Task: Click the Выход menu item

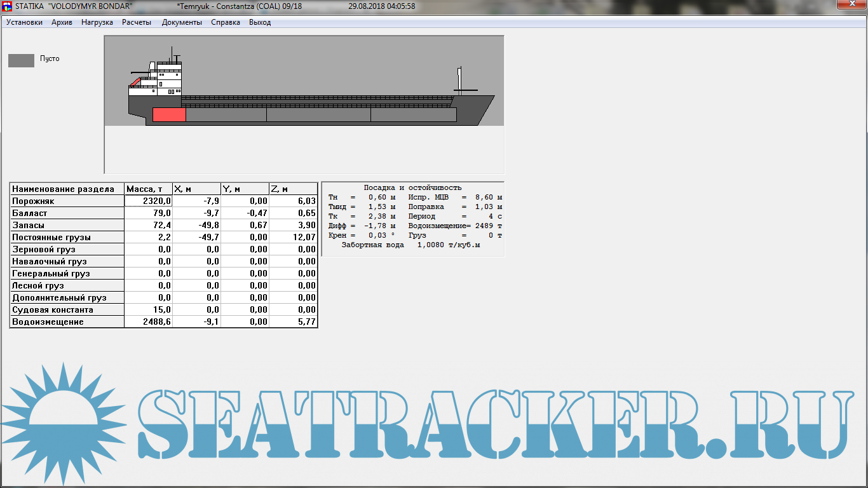Action: click(x=260, y=22)
